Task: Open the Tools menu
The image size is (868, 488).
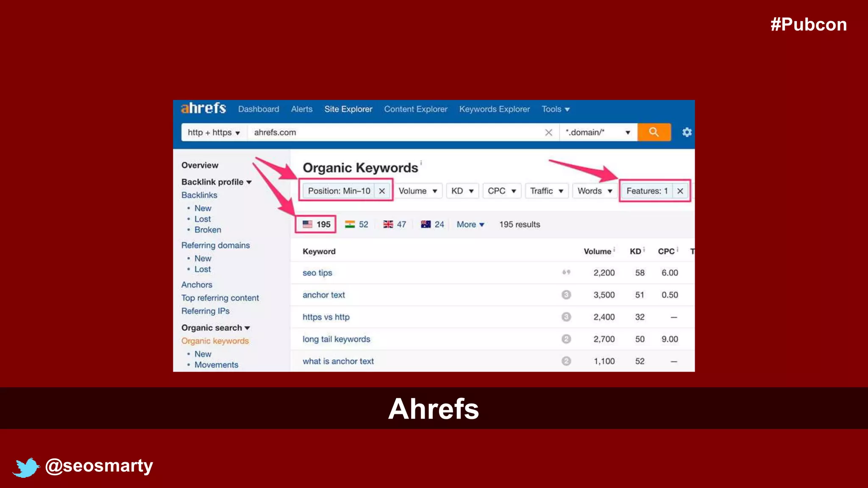Action: click(555, 109)
